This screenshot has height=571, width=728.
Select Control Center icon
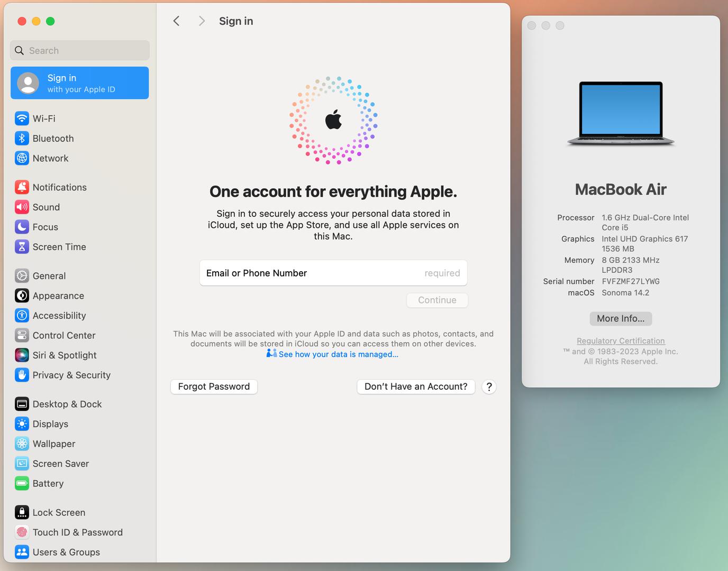pos(22,335)
